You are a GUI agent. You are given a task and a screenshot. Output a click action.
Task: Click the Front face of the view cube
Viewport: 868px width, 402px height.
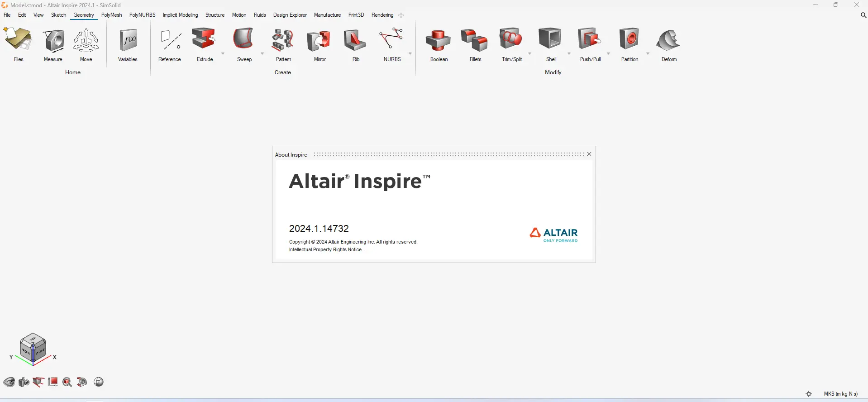tap(26, 351)
